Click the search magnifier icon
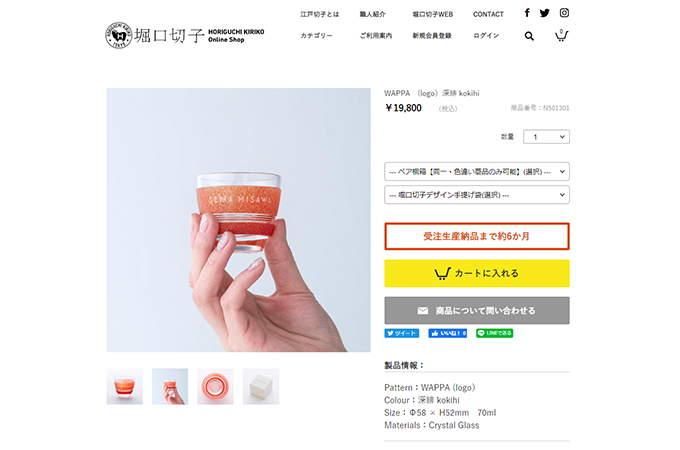Image resolution: width=680 pixels, height=450 pixels. [529, 36]
